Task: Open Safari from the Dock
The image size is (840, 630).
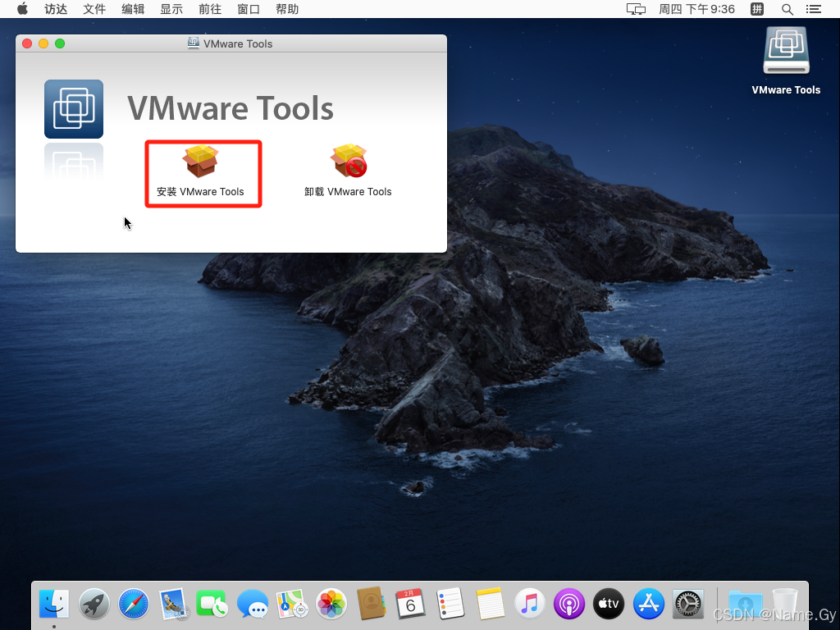Action: [x=134, y=604]
